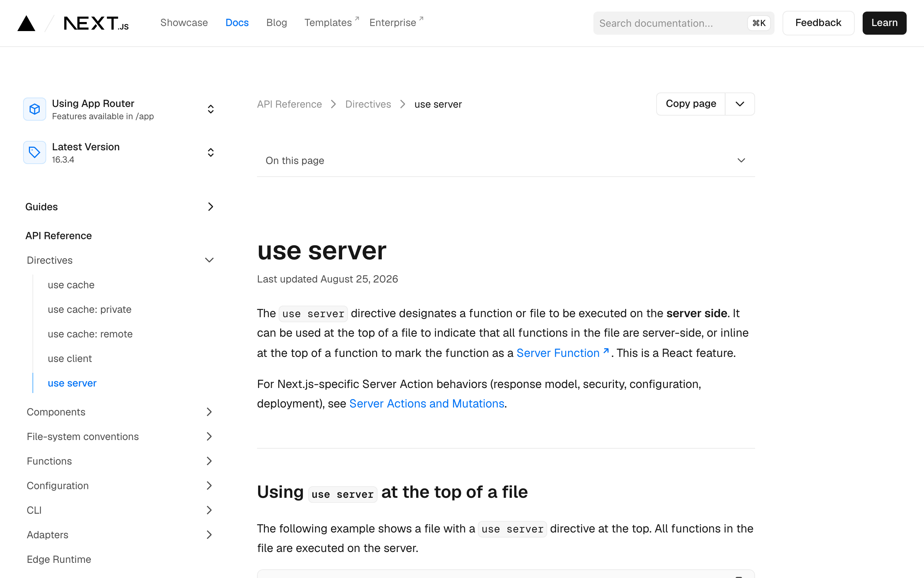Focus the Search documentation field
Viewport: 924px width, 578px height.
click(x=684, y=23)
